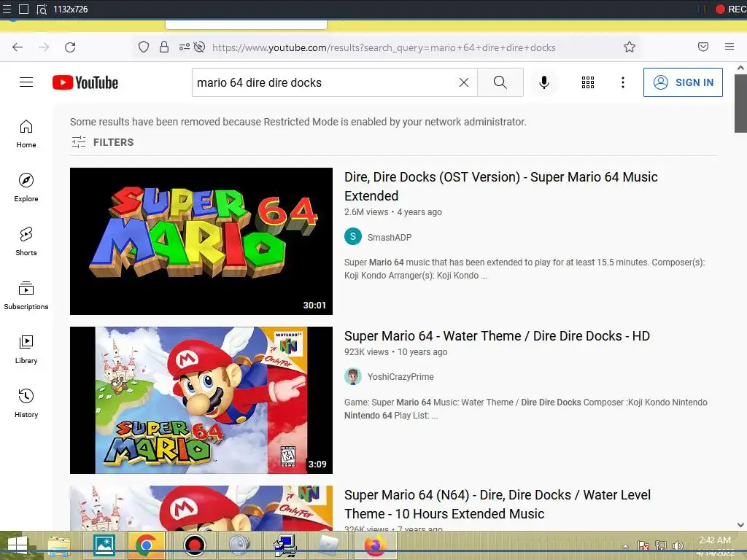Open the Save to Pocket icon
Image resolution: width=747 pixels, height=560 pixels.
click(703, 47)
